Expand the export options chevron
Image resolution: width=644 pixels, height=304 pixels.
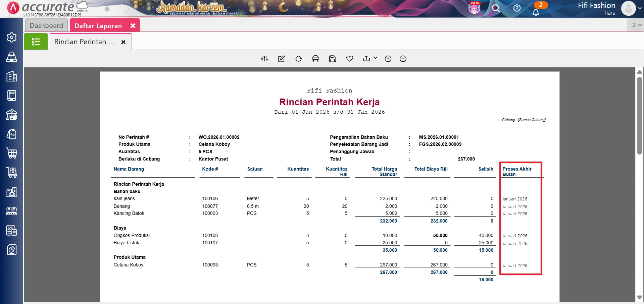(x=375, y=58)
